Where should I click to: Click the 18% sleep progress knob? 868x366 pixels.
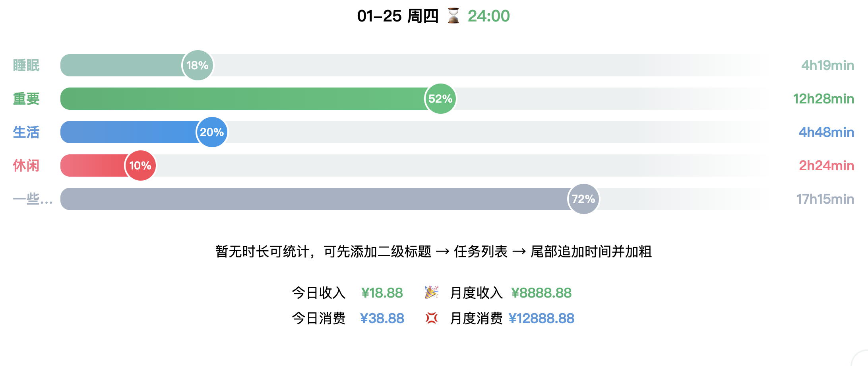point(198,65)
